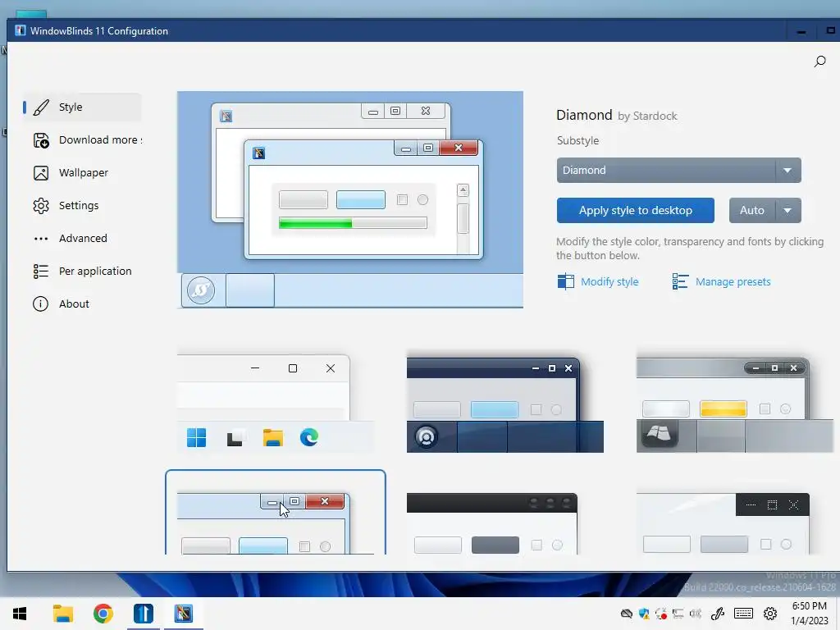Click the tray settings gear icon
Screen dimensions: 840x630
pos(770,614)
